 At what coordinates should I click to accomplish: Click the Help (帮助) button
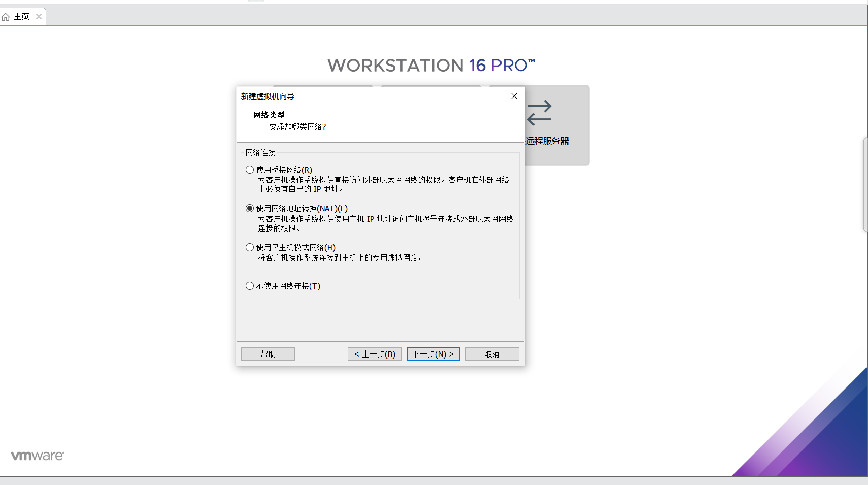pos(268,354)
